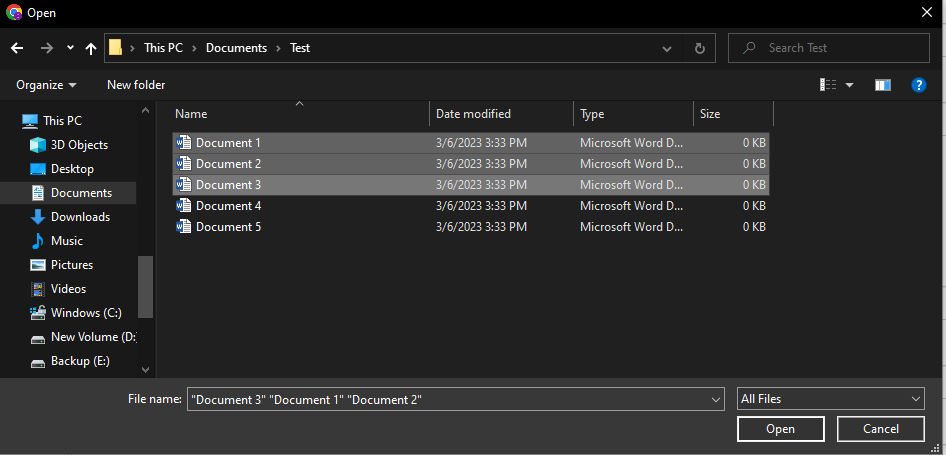This screenshot has height=455, width=946.
Task: Expand the address bar previous locations dropdown
Action: [667, 48]
